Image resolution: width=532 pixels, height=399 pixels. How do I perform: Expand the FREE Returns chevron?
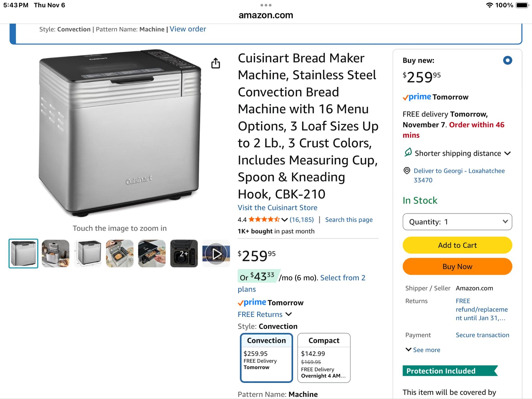[x=289, y=314]
